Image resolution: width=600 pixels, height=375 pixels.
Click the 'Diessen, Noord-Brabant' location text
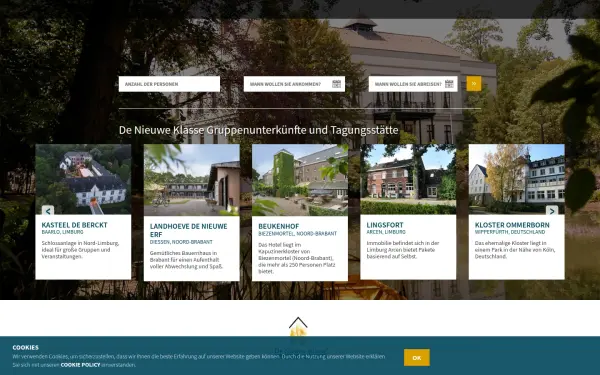point(181,242)
